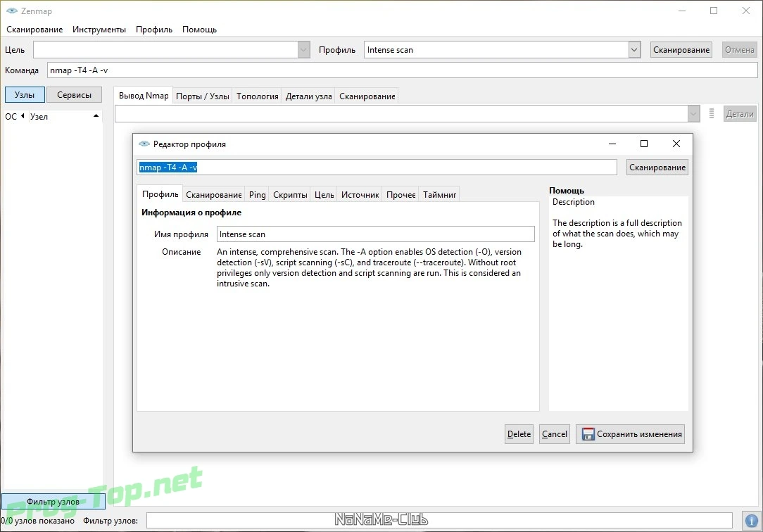The height and width of the screenshot is (532, 763).
Task: Click the Описание description text area
Action: click(x=374, y=267)
